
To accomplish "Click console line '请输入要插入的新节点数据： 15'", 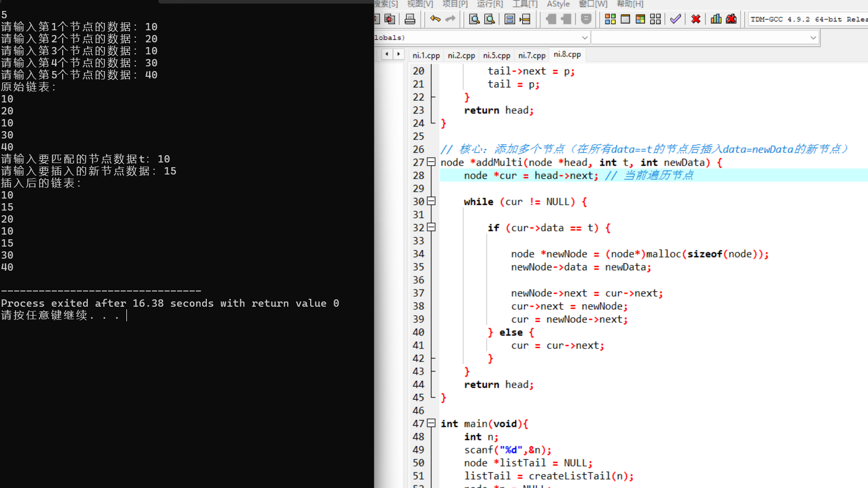I will (x=88, y=171).
